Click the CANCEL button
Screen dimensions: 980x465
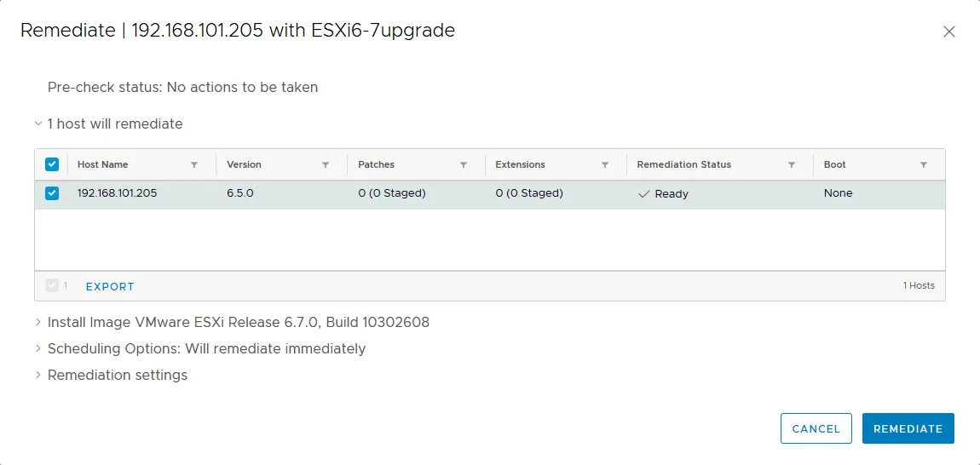pos(816,429)
